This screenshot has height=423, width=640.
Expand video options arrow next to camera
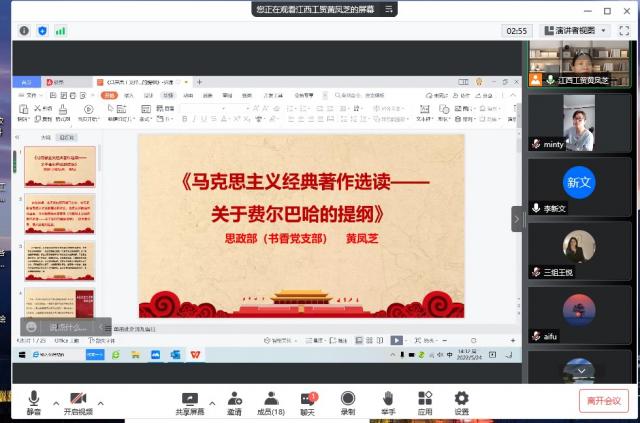pyautogui.click(x=100, y=401)
